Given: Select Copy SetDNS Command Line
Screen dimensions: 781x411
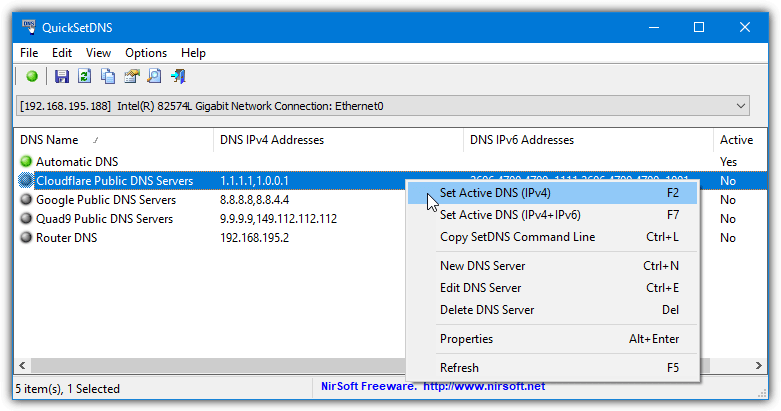Looking at the screenshot, I should coord(552,237).
